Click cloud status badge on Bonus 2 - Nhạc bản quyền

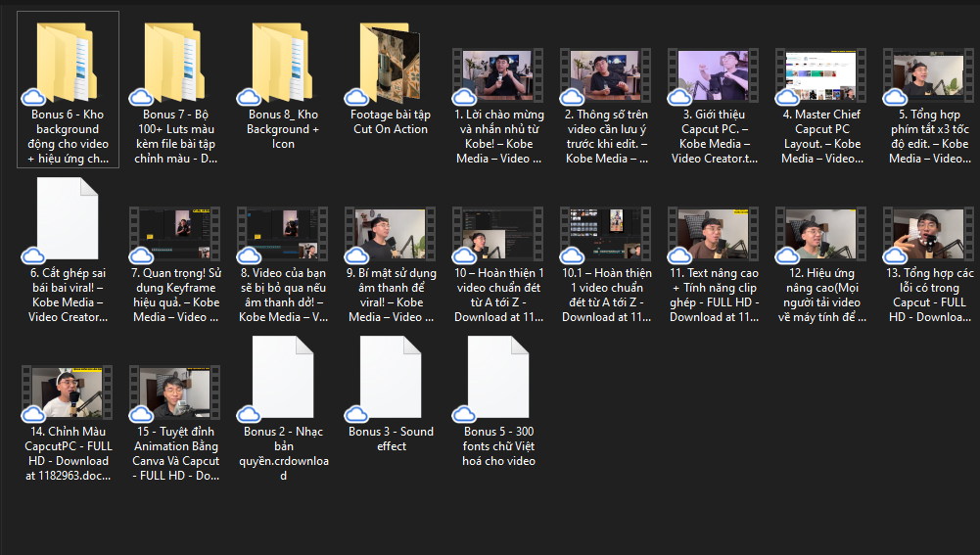[249, 414]
